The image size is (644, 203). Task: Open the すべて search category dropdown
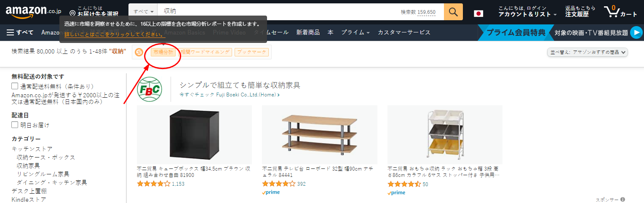click(x=143, y=12)
